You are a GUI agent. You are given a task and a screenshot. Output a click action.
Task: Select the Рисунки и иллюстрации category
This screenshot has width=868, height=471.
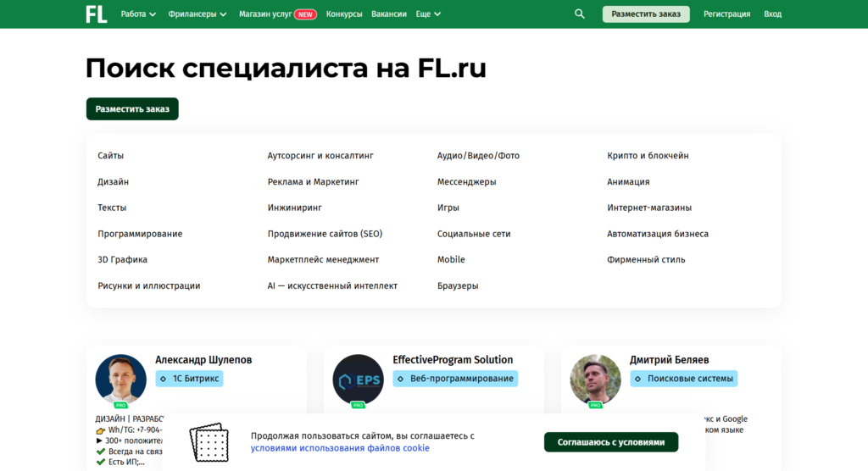click(x=149, y=285)
